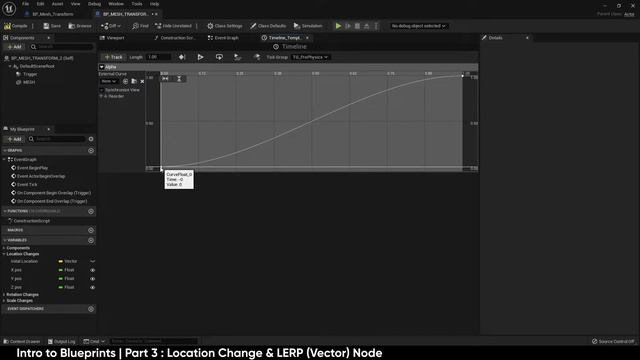The image size is (640, 360).
Task: Open the Diff dropdown
Action: [111, 26]
